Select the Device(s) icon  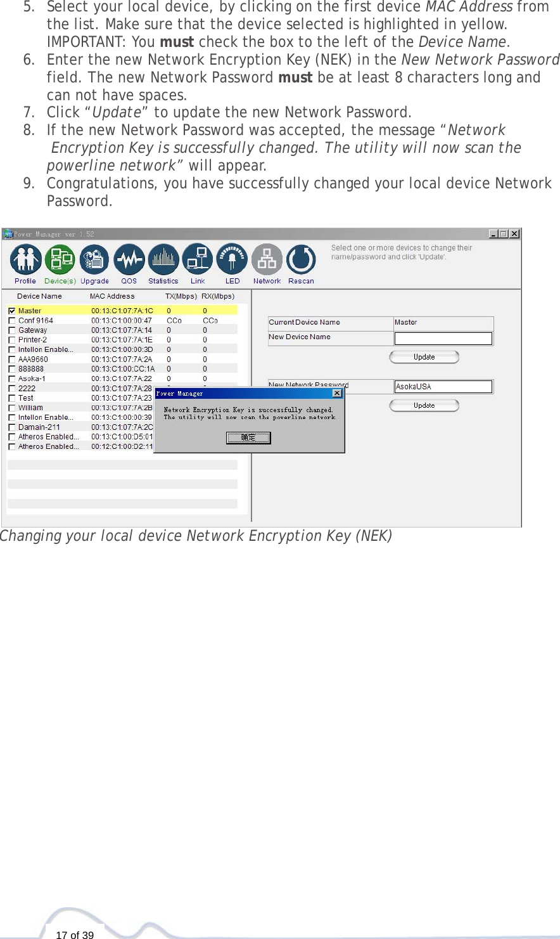[60, 259]
